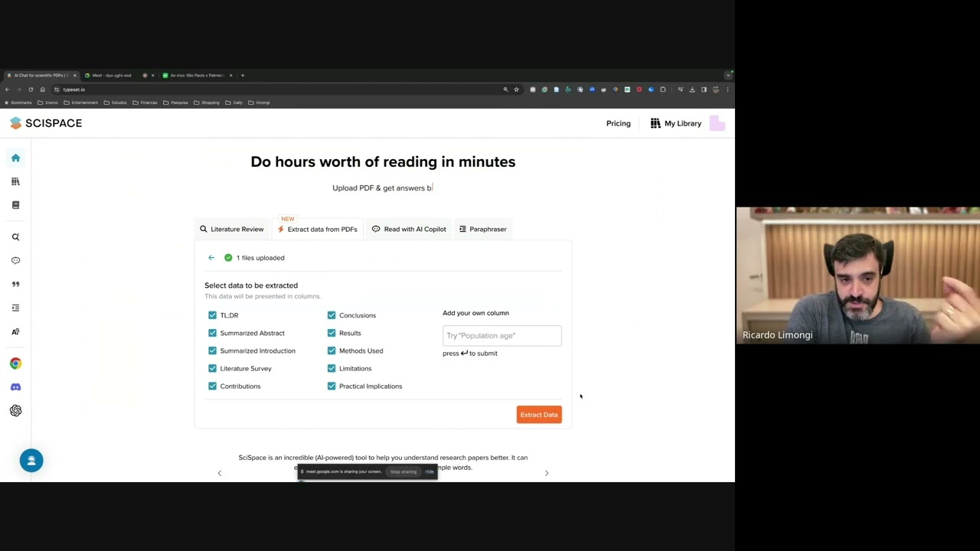Image resolution: width=980 pixels, height=551 pixels.
Task: Uncheck the Summarized Introduction checkbox
Action: coord(212,350)
